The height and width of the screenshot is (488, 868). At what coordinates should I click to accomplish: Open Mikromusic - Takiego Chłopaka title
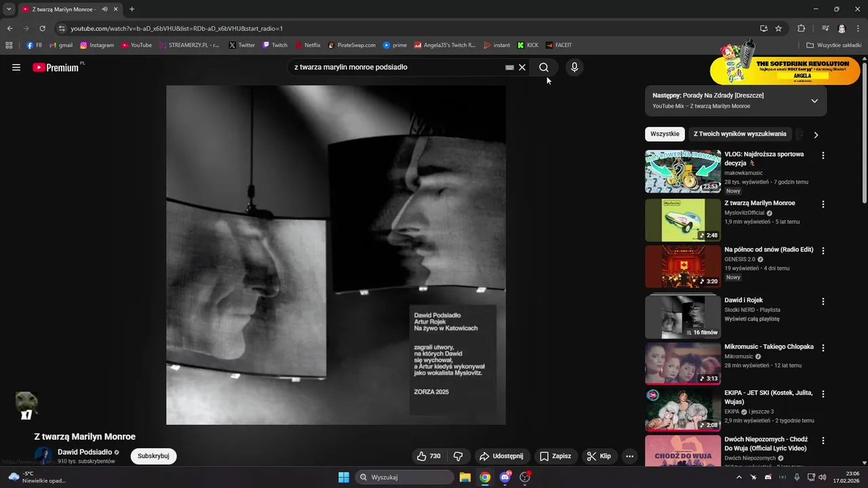(x=769, y=346)
